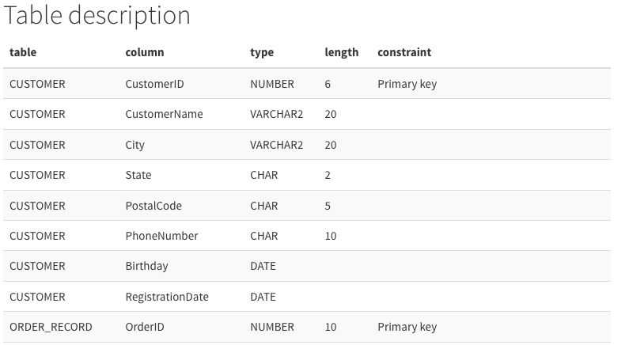Click the Birthday column entry
This screenshot has width=644, height=345.
(x=146, y=266)
